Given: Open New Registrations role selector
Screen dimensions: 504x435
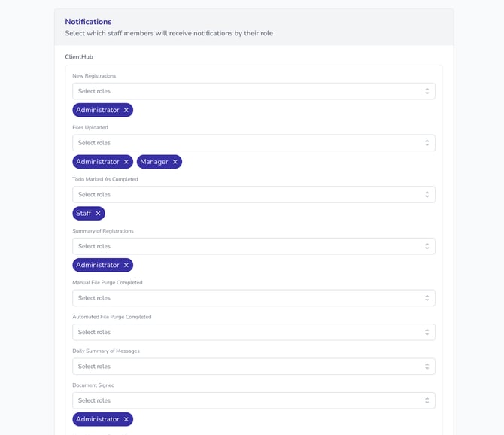Looking at the screenshot, I should 248,91.
